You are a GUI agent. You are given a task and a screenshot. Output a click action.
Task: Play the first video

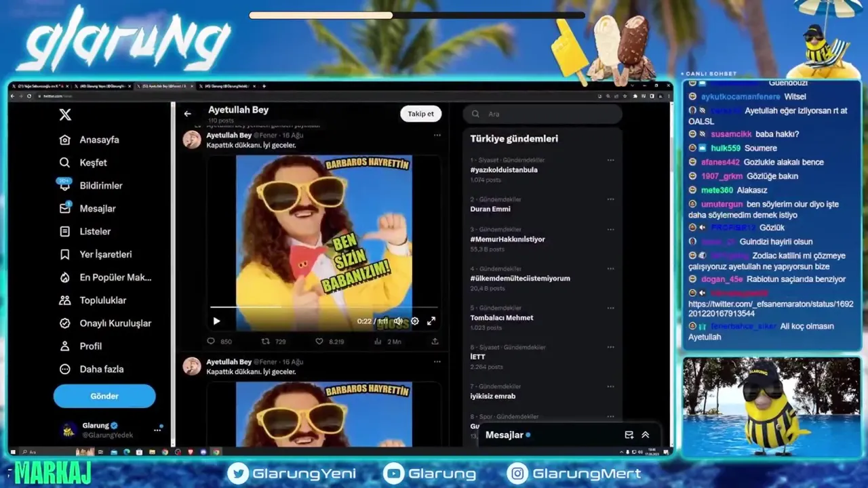click(x=216, y=321)
